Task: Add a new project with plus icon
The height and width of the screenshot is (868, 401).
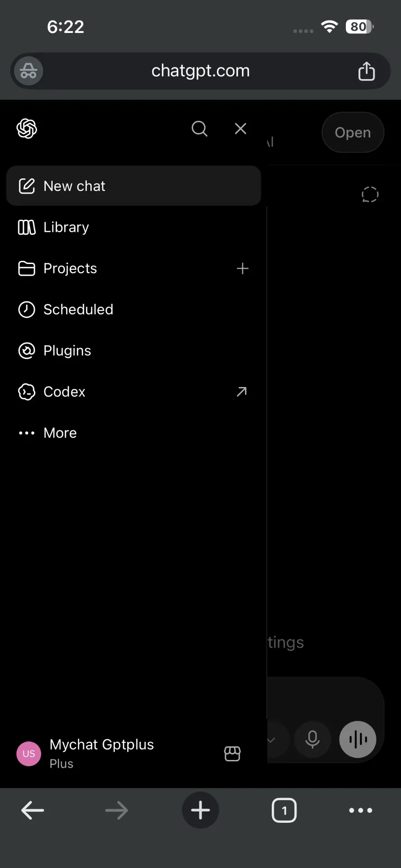Action: point(243,269)
